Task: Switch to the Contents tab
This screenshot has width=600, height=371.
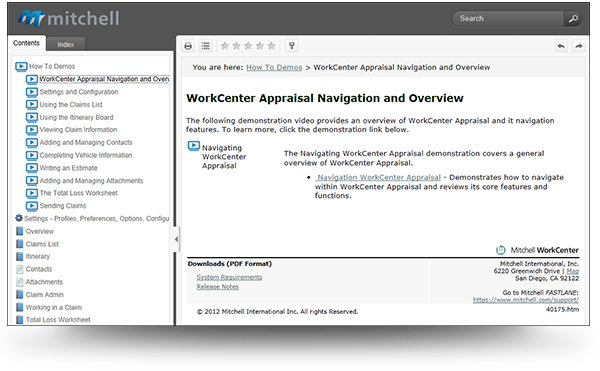Action: click(x=26, y=43)
